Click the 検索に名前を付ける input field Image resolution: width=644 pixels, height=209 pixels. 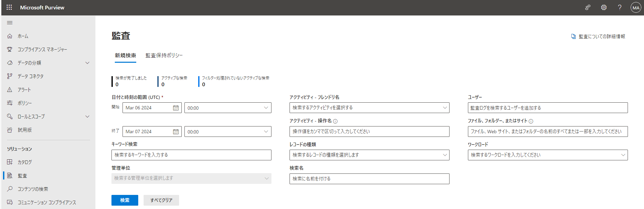point(370,179)
